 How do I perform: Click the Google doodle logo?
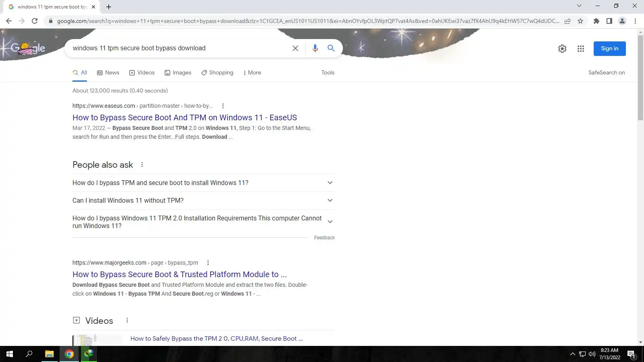[x=27, y=48]
